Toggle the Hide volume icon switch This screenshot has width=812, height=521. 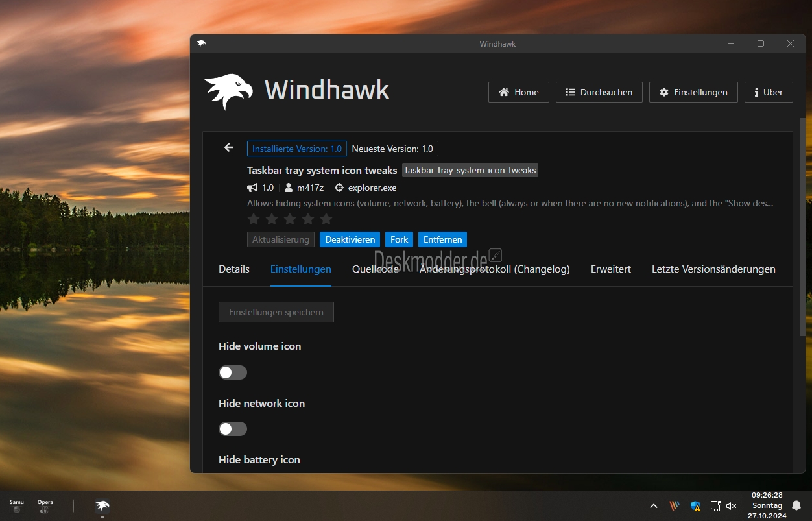(233, 372)
